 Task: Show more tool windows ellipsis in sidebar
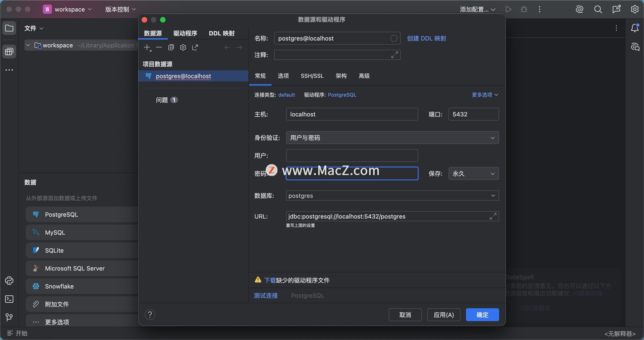tap(9, 70)
